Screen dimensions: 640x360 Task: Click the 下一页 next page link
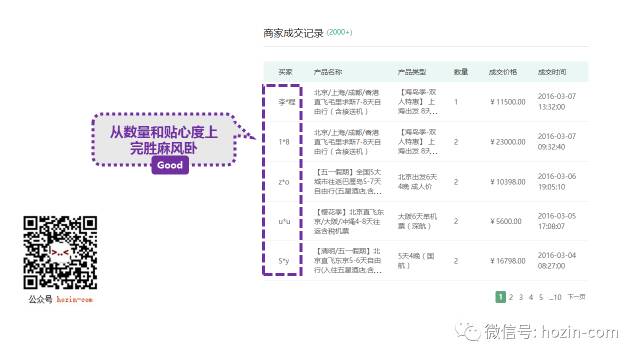point(576,297)
